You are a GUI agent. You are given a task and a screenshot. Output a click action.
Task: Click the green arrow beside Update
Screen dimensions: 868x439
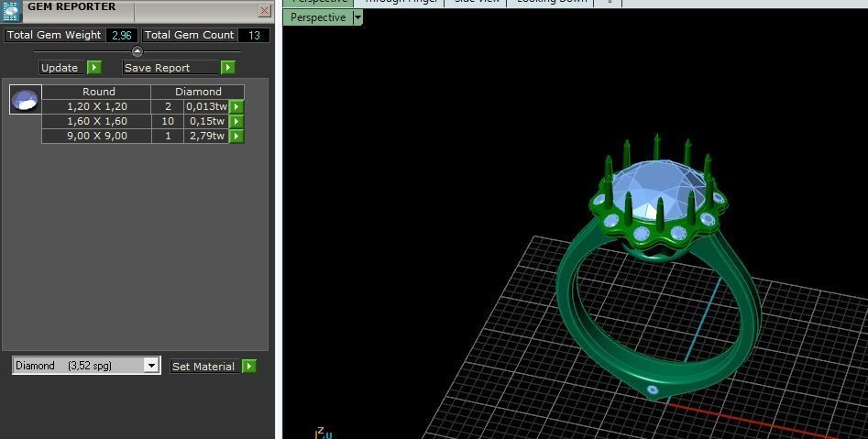point(94,68)
